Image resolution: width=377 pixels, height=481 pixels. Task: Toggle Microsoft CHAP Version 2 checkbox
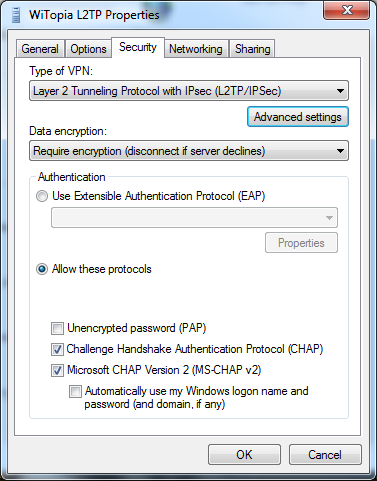(57, 370)
